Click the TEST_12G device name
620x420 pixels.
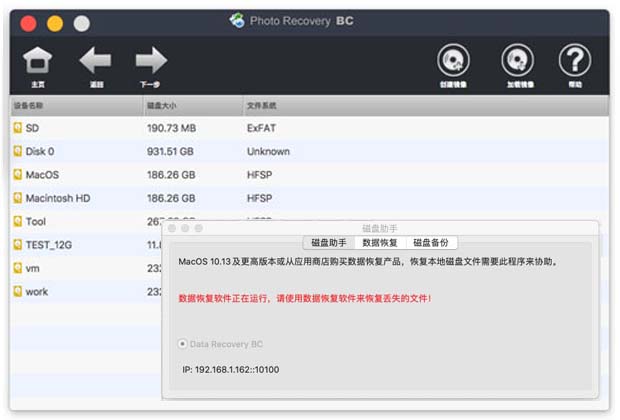tap(49, 245)
